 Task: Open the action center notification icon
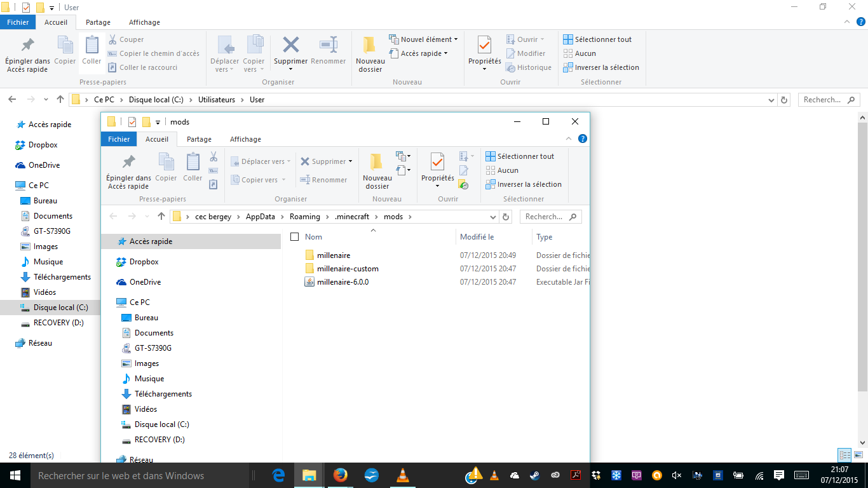780,475
